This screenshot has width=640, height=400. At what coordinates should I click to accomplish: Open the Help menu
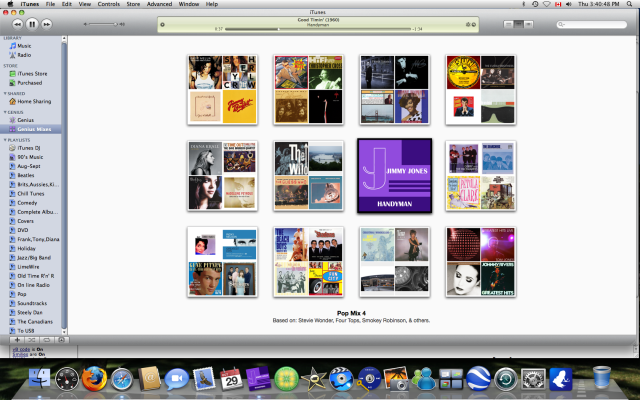point(211,4)
